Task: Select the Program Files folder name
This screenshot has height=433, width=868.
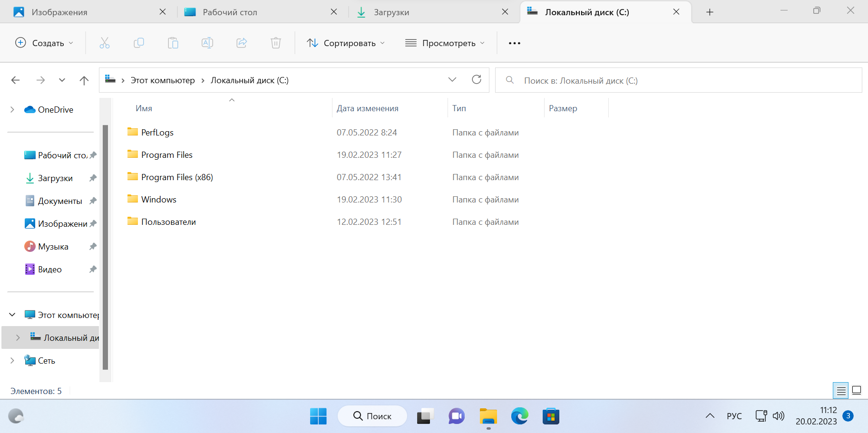Action: coord(167,155)
